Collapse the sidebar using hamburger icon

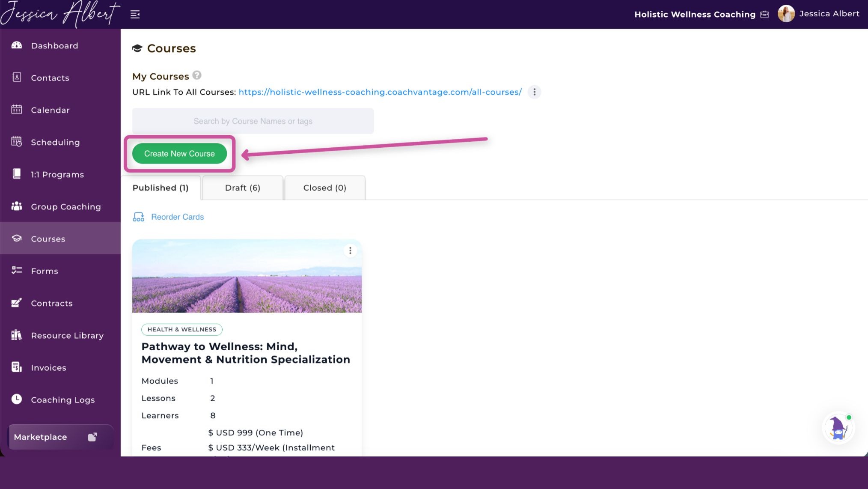click(135, 15)
